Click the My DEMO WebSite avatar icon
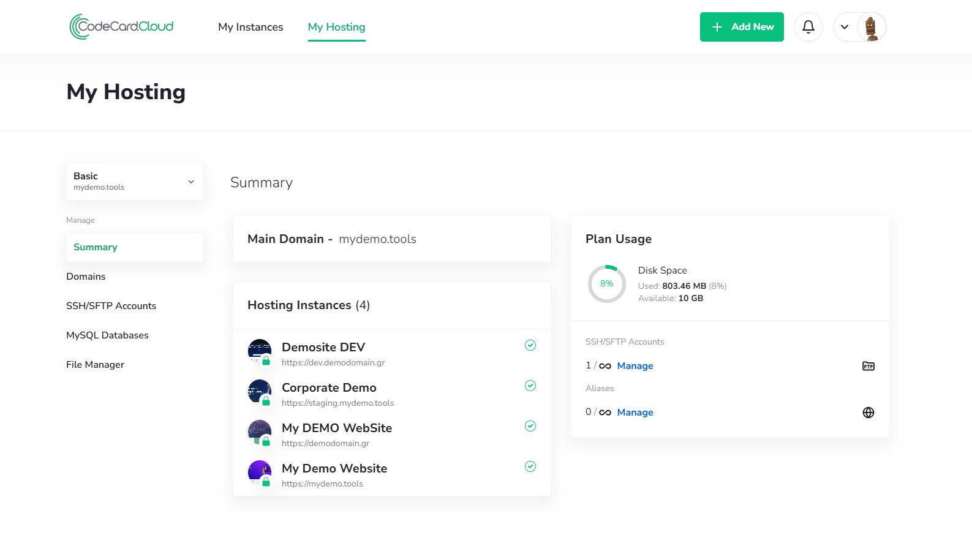972x560 pixels. tap(260, 432)
